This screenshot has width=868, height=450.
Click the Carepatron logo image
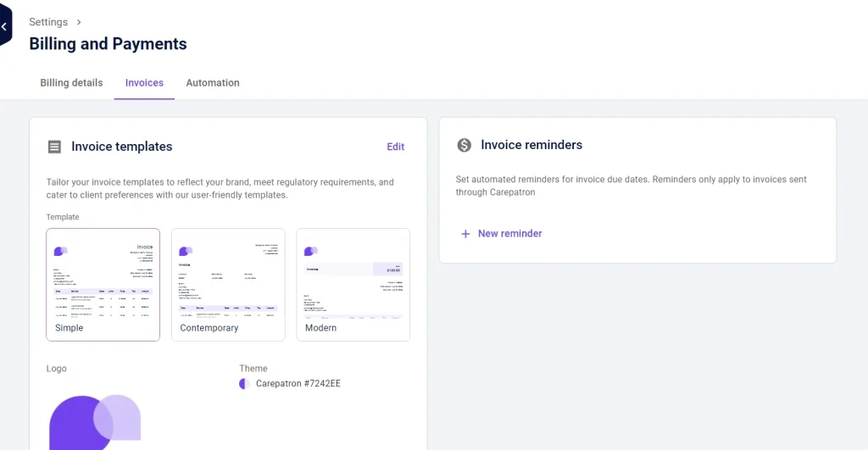95,422
